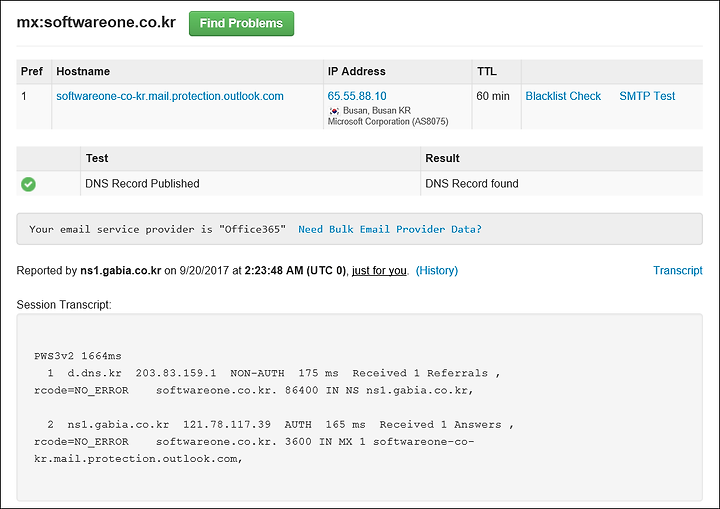Screen dimensions: 720x509
Task: Toggle the Transcript link
Action: (678, 271)
